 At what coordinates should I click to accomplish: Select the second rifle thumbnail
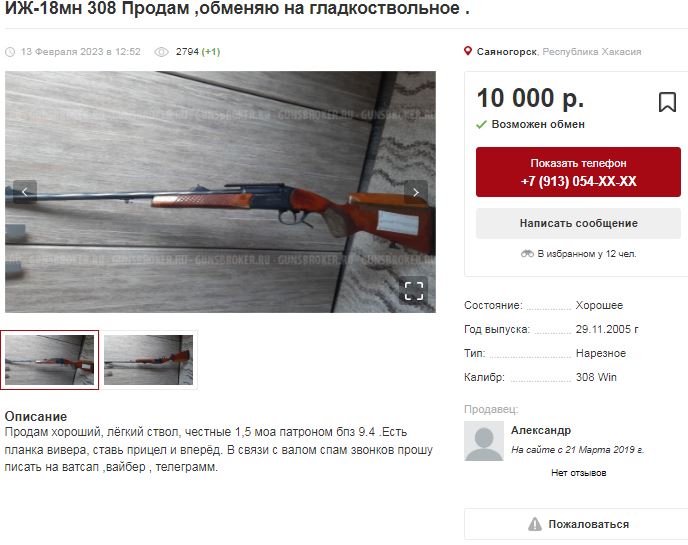[149, 360]
